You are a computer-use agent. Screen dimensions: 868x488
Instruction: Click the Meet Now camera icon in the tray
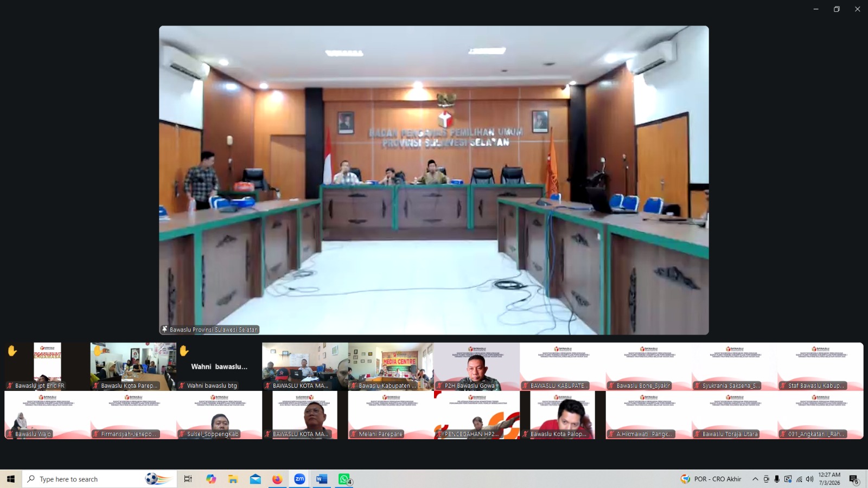tap(766, 479)
